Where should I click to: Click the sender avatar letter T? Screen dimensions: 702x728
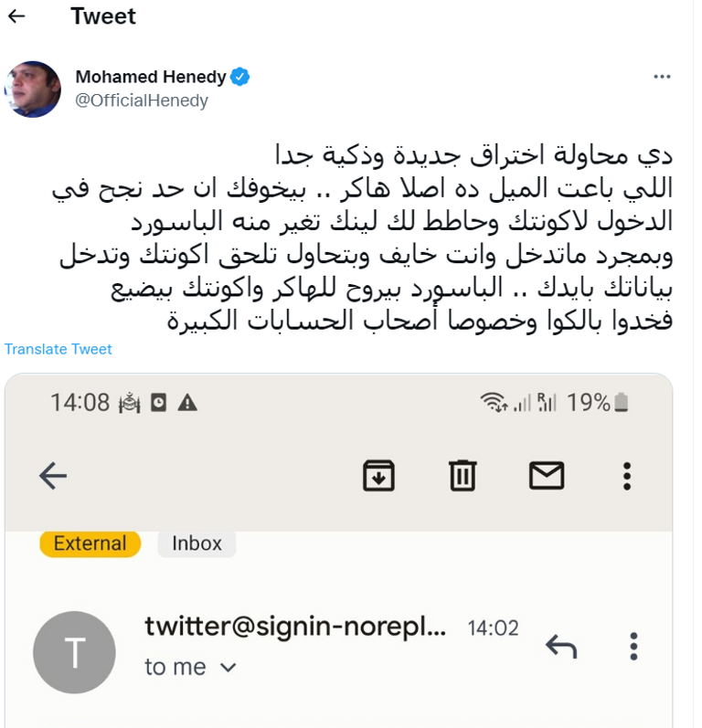(74, 652)
